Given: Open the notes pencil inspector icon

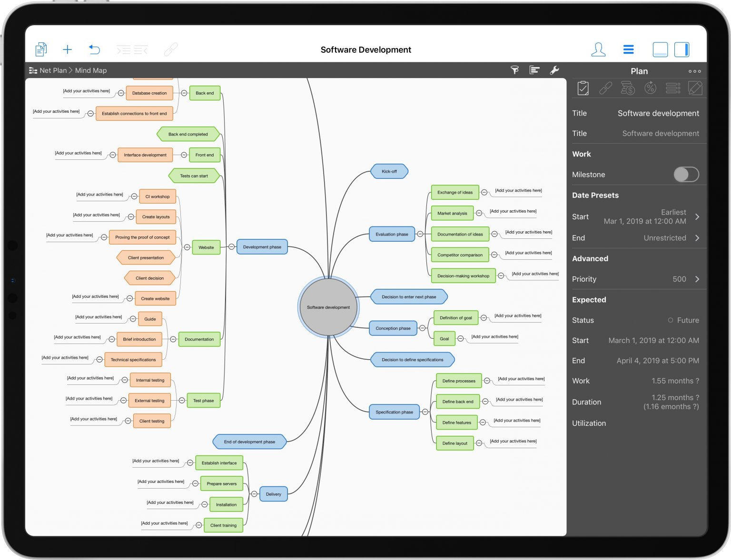Looking at the screenshot, I should coord(695,88).
